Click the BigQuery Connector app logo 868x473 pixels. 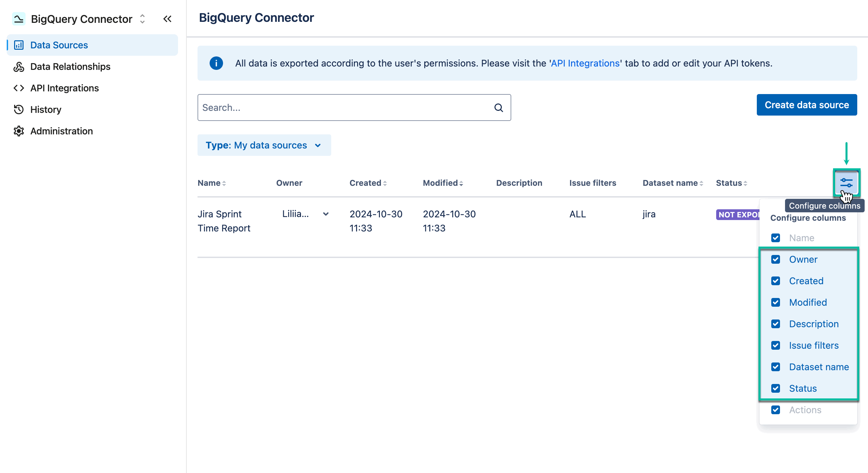(x=19, y=19)
